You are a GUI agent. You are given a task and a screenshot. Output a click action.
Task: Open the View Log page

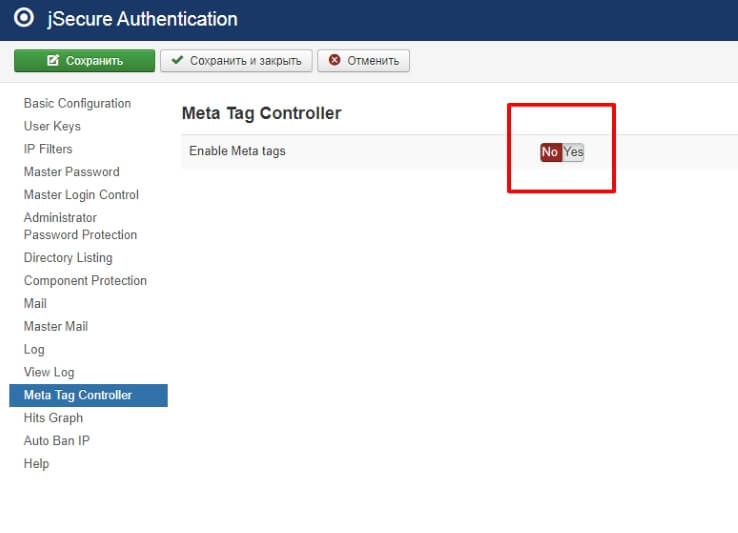point(49,372)
